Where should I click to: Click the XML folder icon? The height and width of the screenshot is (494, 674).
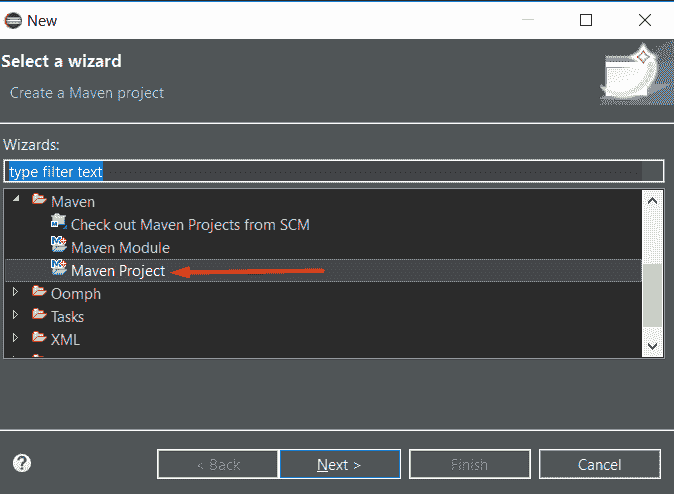click(39, 337)
